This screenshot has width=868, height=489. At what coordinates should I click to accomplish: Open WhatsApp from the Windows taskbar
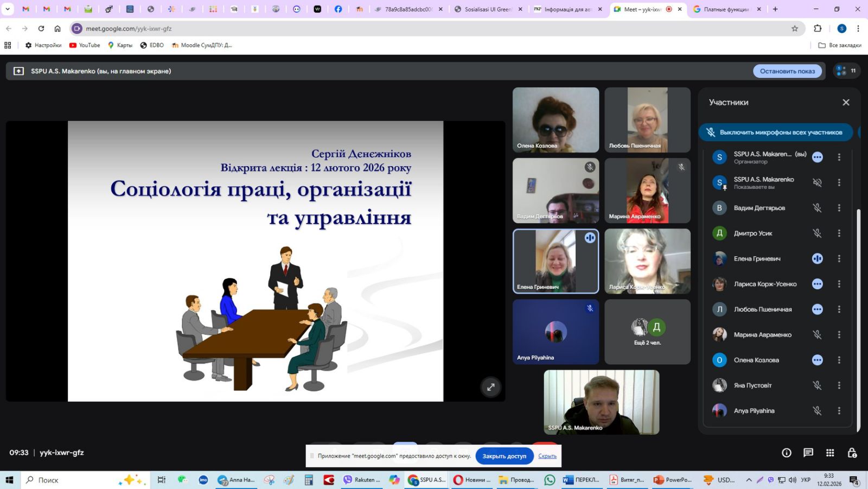tap(550, 480)
